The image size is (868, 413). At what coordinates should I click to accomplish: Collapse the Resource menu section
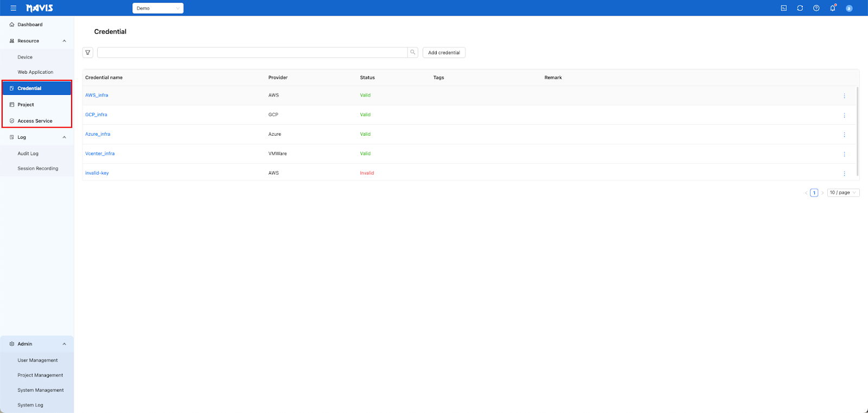coord(64,41)
